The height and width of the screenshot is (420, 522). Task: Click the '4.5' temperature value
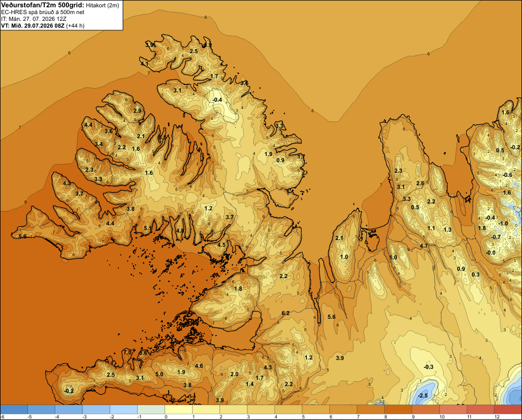coord(221,245)
